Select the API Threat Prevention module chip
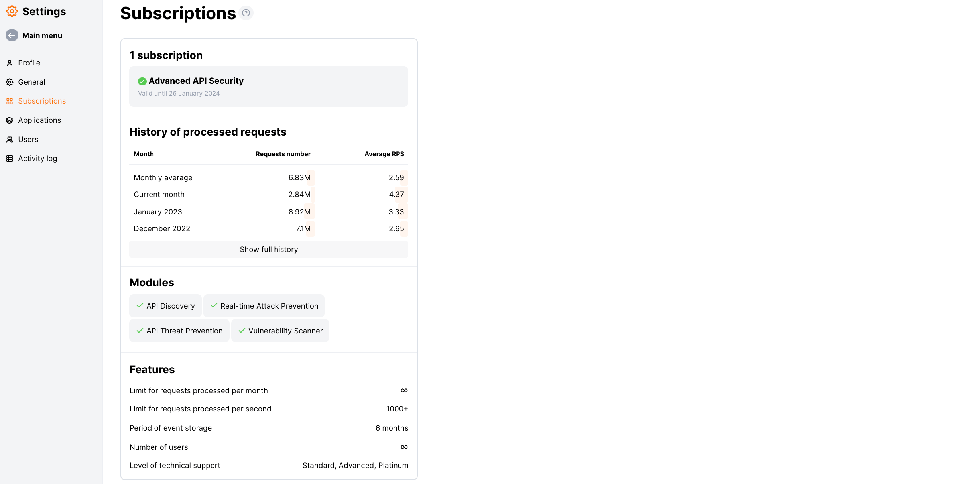Viewport: 980px width, 484px height. [x=179, y=331]
